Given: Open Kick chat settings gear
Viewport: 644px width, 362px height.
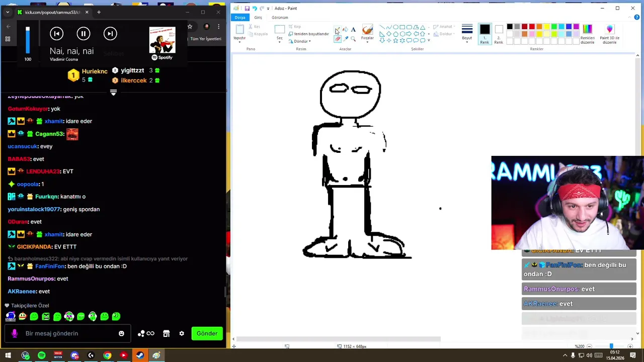Looking at the screenshot, I should [182, 333].
